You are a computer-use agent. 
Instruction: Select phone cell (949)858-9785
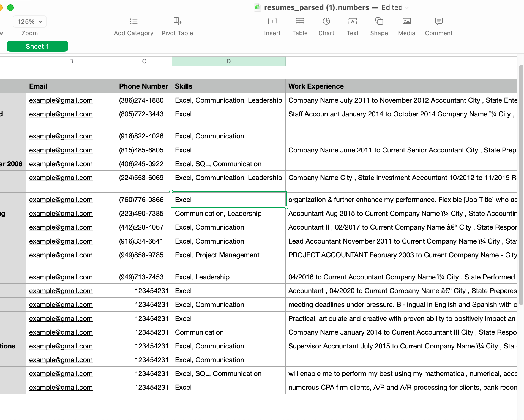[x=144, y=259]
